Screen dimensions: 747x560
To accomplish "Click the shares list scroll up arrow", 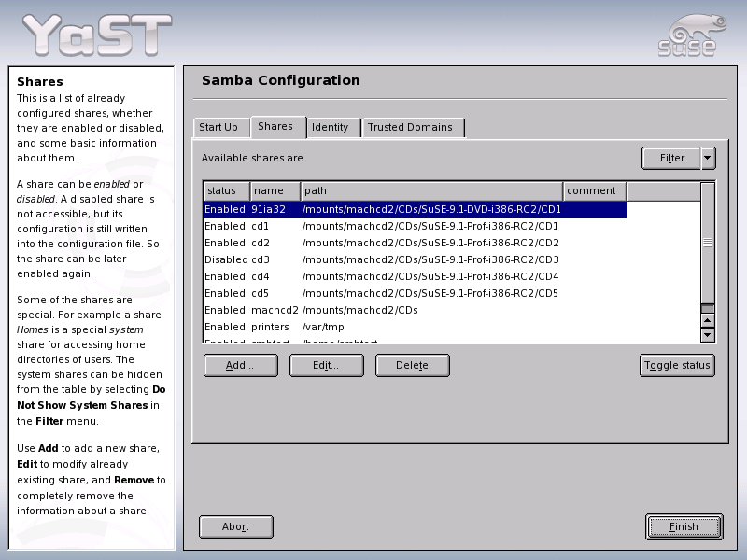I will click(708, 320).
